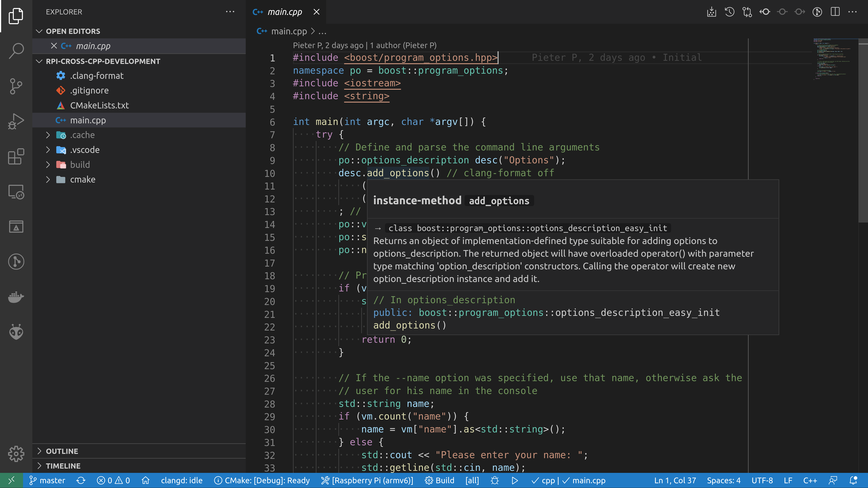Image resolution: width=868 pixels, height=488 pixels.
Task: Open the Search view
Action: (16, 51)
